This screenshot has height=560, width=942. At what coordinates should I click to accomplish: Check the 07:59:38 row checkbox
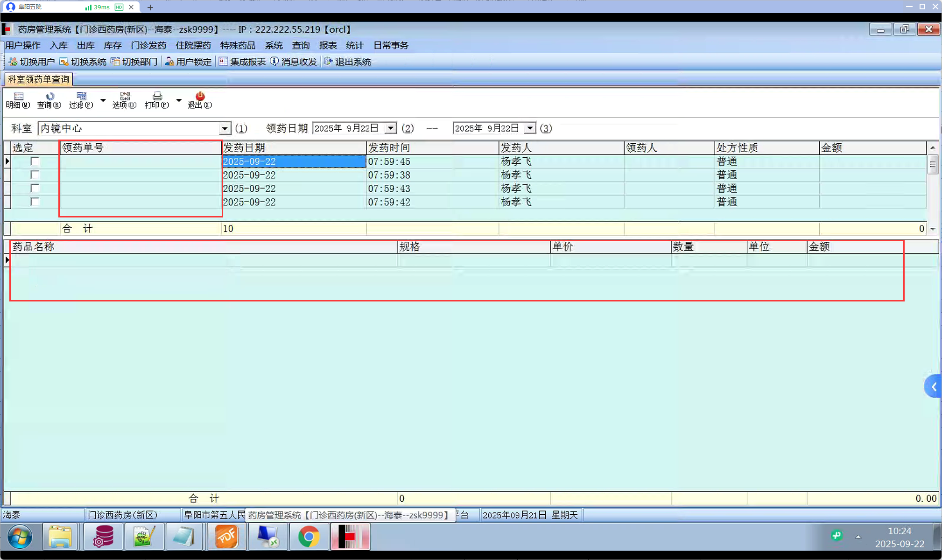click(35, 175)
